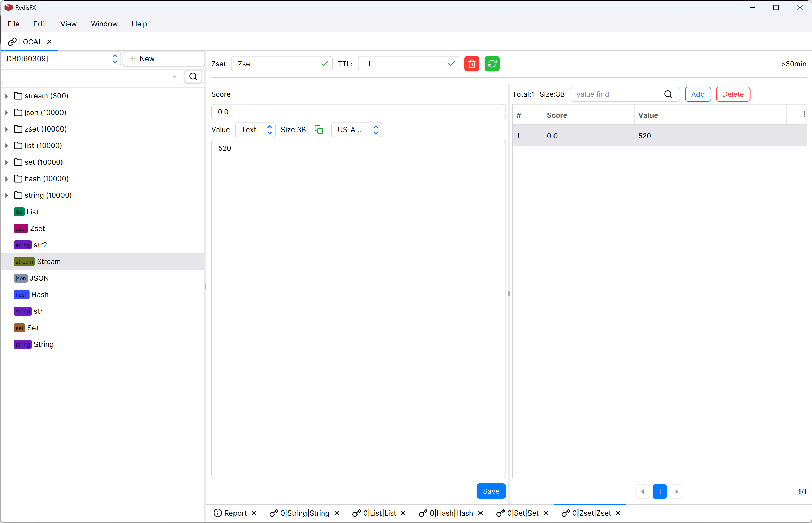812x523 pixels.
Task: Click the magnifier in the value find box
Action: (x=668, y=94)
